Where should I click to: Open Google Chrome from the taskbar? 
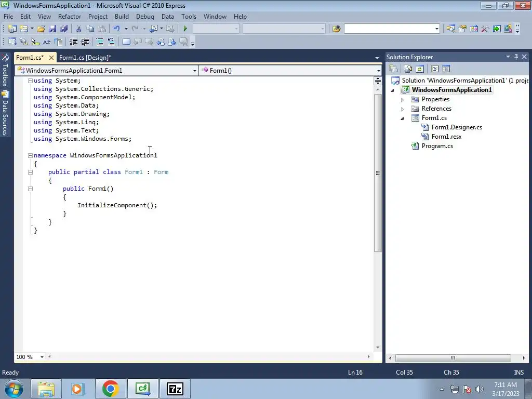pyautogui.click(x=110, y=389)
